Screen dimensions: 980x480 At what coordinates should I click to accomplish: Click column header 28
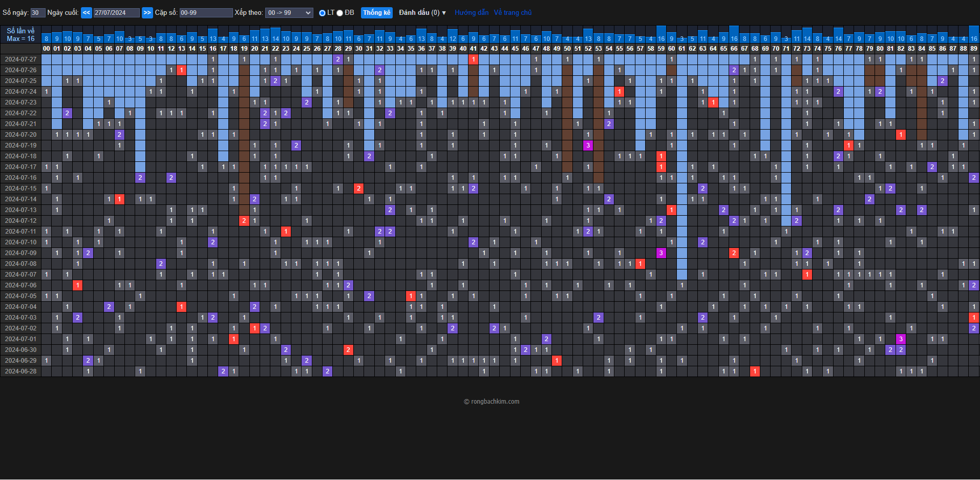point(338,49)
